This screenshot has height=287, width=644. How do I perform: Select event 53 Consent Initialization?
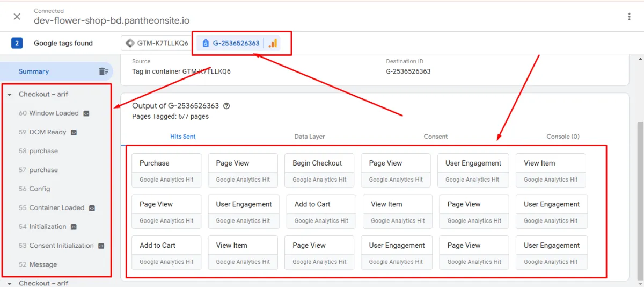(56, 246)
